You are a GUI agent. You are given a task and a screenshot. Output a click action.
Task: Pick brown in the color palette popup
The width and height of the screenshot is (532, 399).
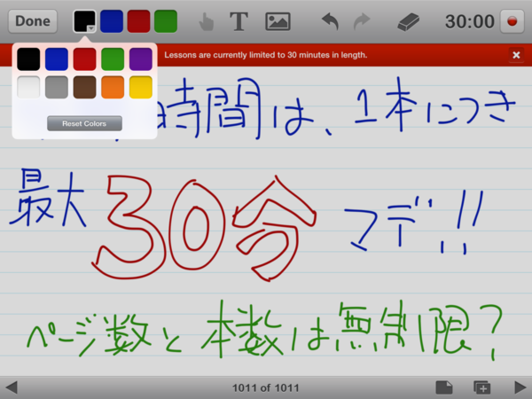(84, 87)
